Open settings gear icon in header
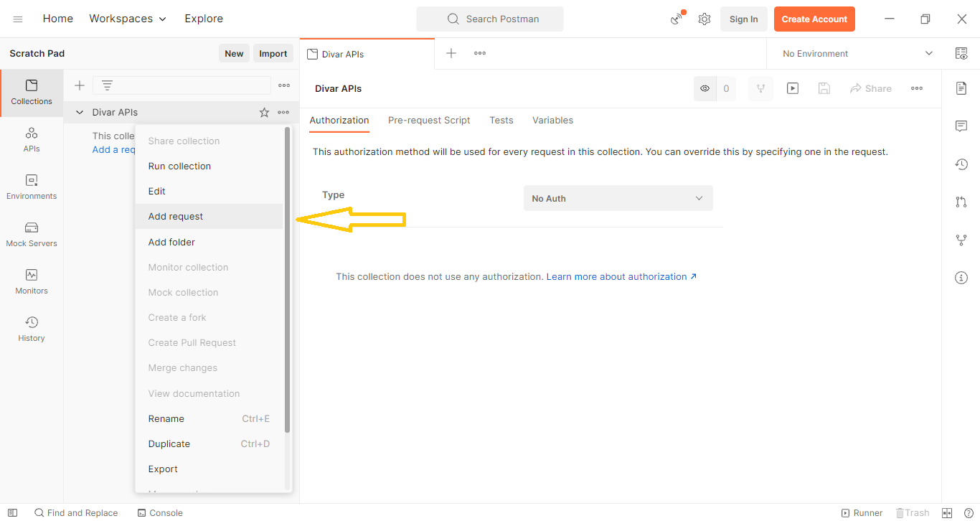980x521 pixels. pyautogui.click(x=705, y=19)
